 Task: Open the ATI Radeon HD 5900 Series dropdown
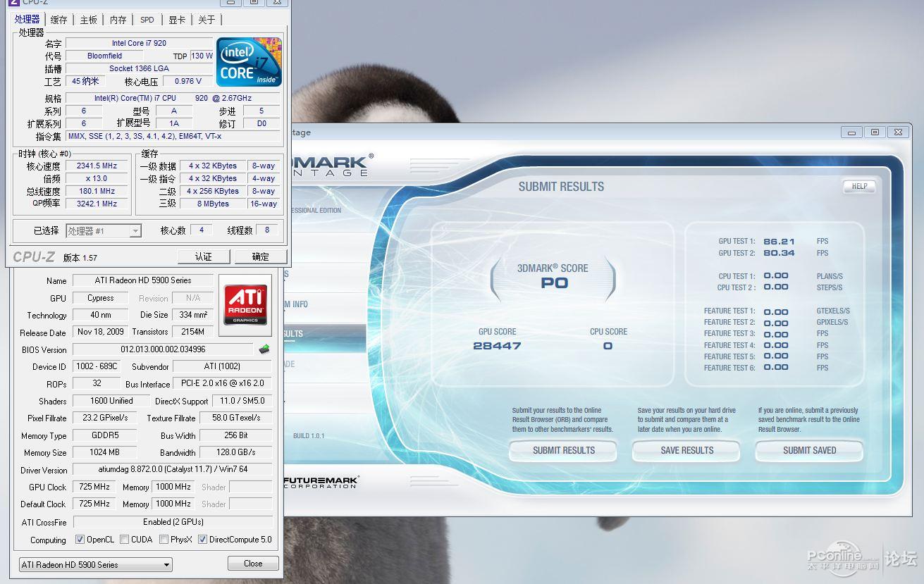point(95,564)
